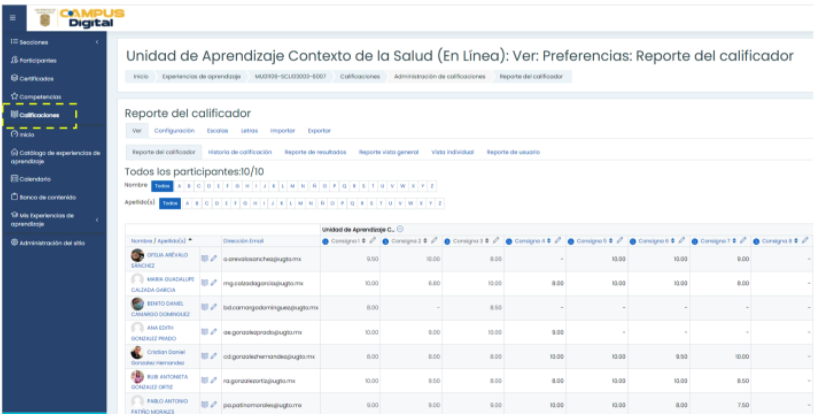
Task: Open Competencias in the sidebar
Action: pos(36,97)
